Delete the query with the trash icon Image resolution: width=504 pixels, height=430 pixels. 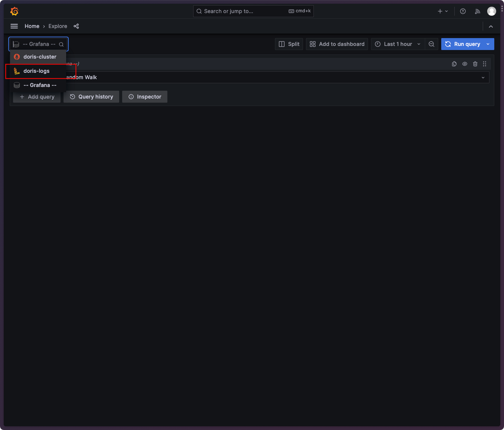tap(475, 64)
